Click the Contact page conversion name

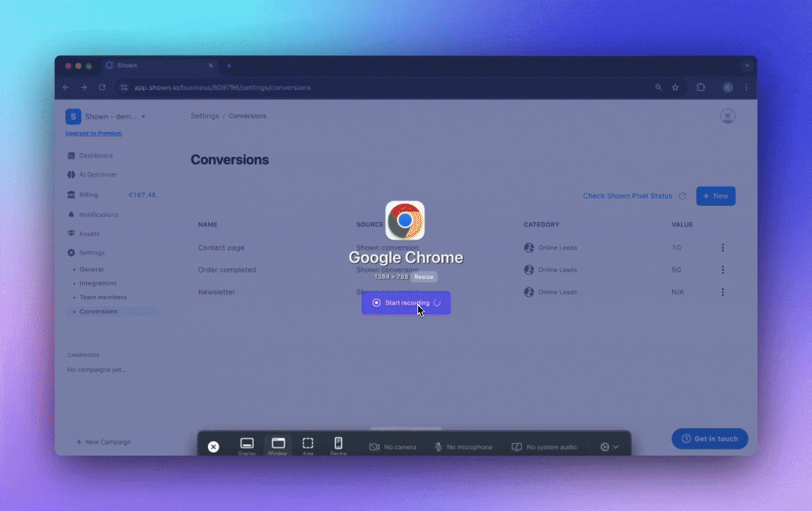[221, 248]
